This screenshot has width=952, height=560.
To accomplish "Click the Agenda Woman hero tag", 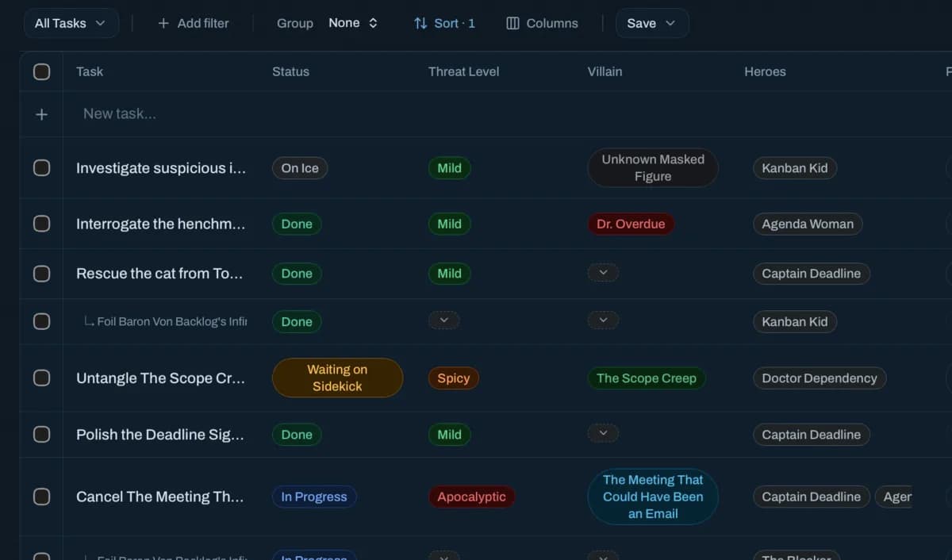I will point(808,224).
